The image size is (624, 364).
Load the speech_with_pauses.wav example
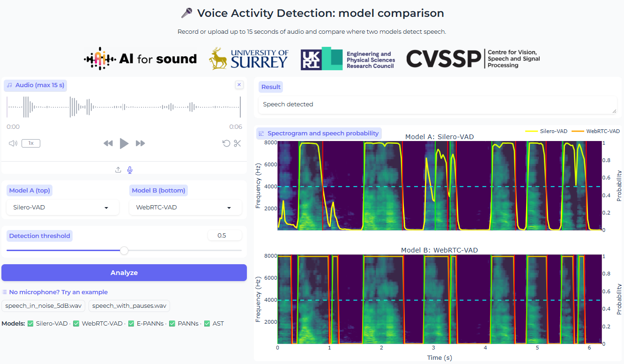coord(129,306)
